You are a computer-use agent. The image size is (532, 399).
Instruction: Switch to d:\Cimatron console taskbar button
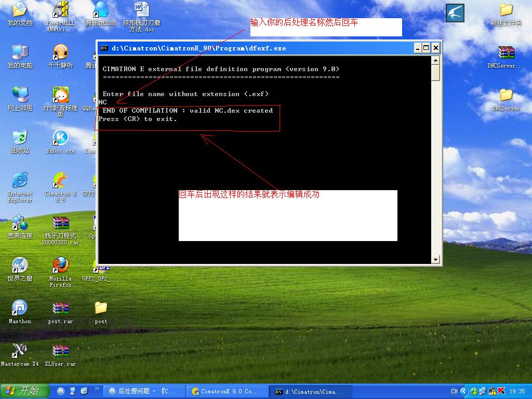(x=311, y=391)
